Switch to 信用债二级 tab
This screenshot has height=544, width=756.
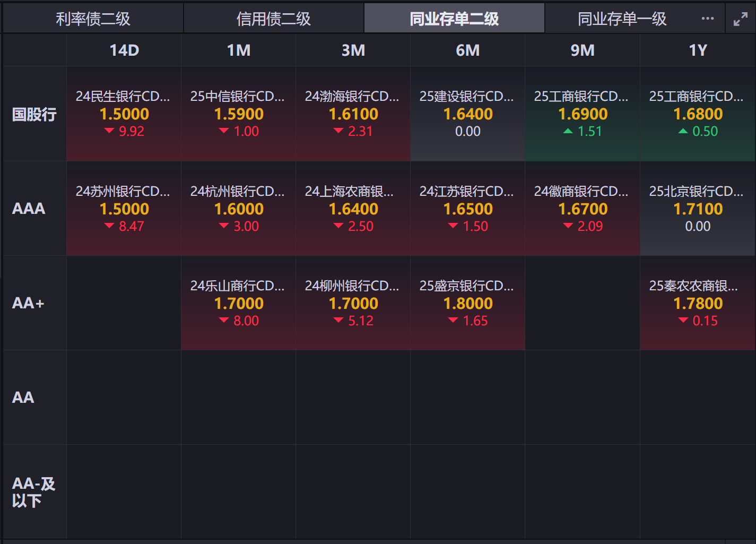pos(274,19)
